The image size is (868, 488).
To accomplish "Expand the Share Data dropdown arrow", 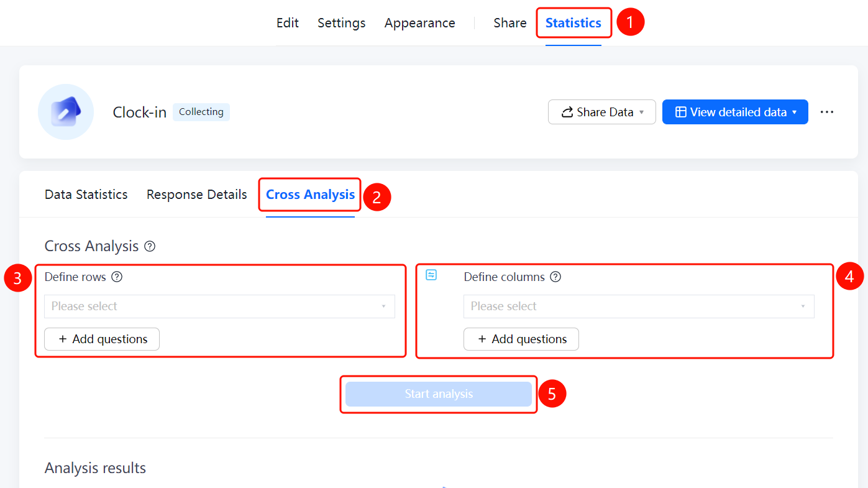I will point(642,113).
